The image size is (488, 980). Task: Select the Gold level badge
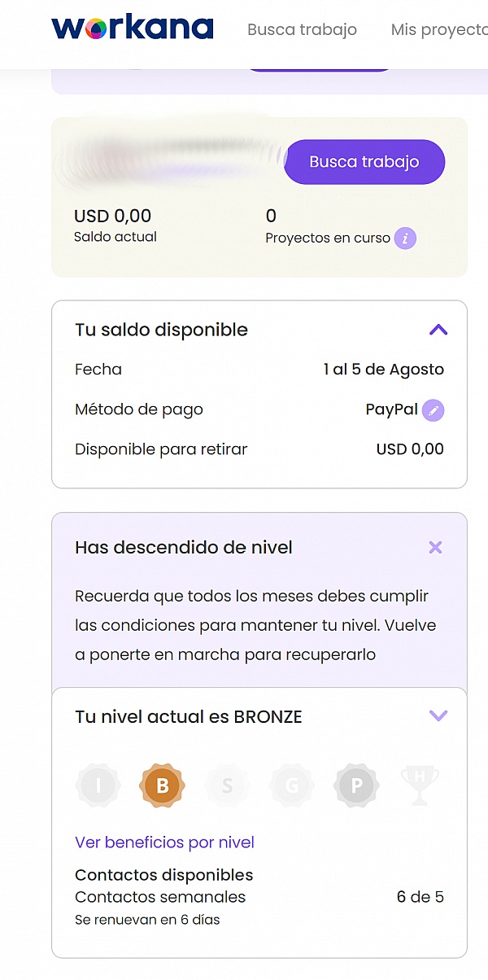click(292, 785)
